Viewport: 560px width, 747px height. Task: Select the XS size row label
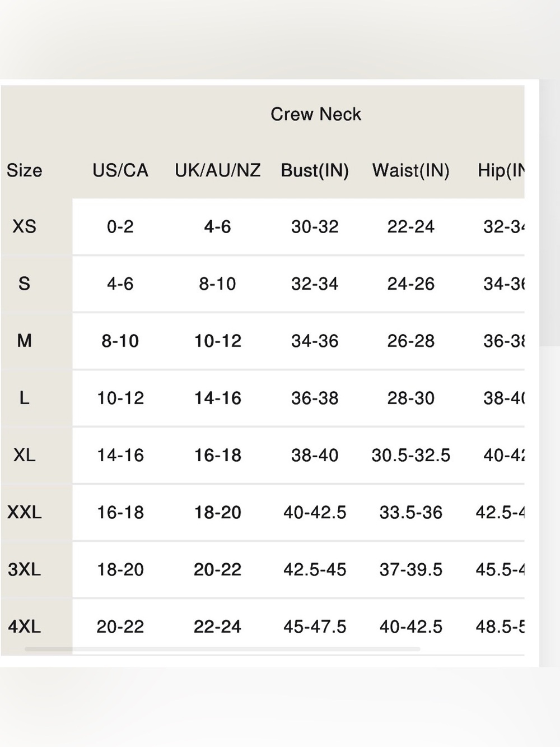[x=24, y=226]
